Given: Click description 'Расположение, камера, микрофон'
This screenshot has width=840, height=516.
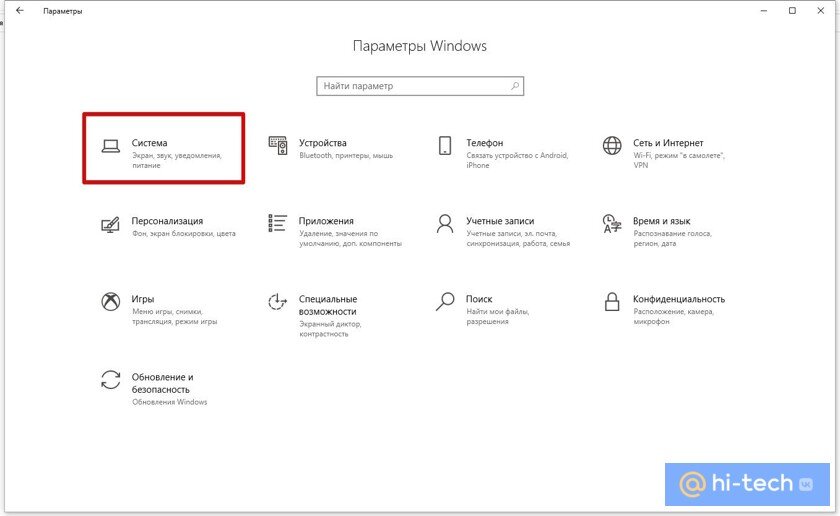Looking at the screenshot, I should coord(673,317).
